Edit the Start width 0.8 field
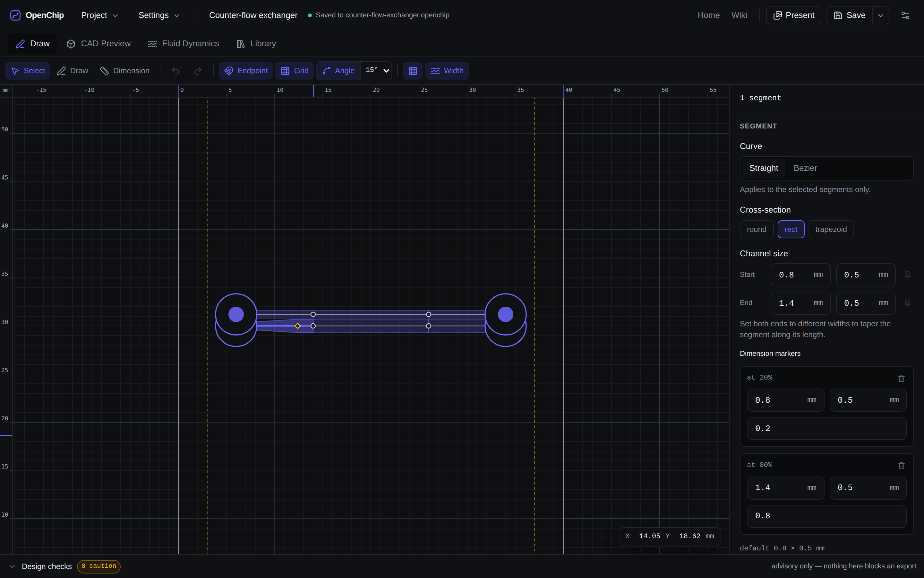Viewport: 924px width, 578px height. tap(800, 275)
